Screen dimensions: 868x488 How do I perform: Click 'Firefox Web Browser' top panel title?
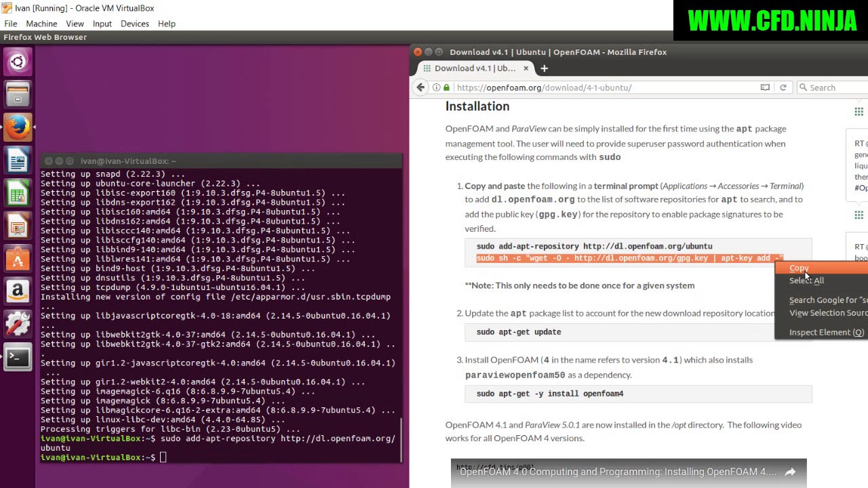tap(45, 37)
